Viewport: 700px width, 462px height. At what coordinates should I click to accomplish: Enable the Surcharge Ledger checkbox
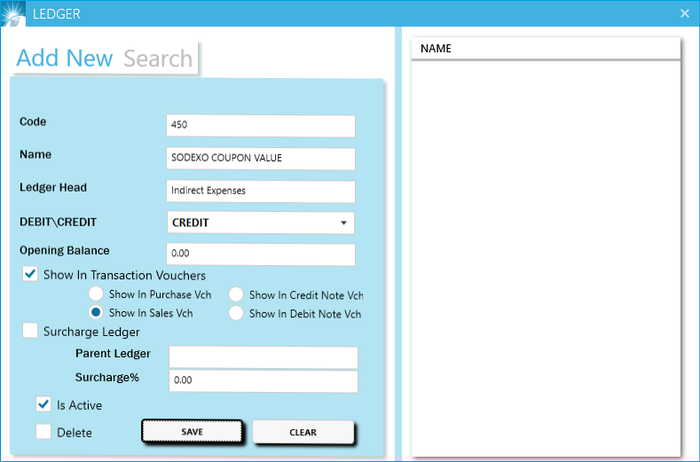click(31, 331)
